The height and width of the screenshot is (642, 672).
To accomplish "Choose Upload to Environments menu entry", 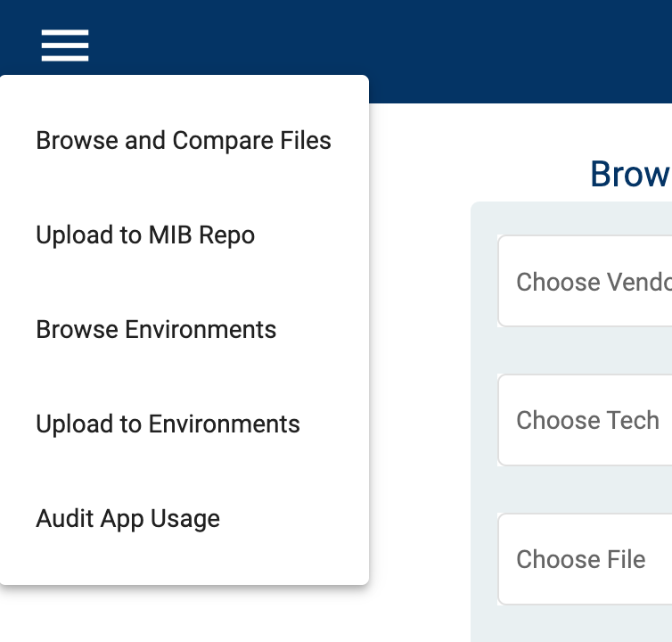I will pos(168,424).
